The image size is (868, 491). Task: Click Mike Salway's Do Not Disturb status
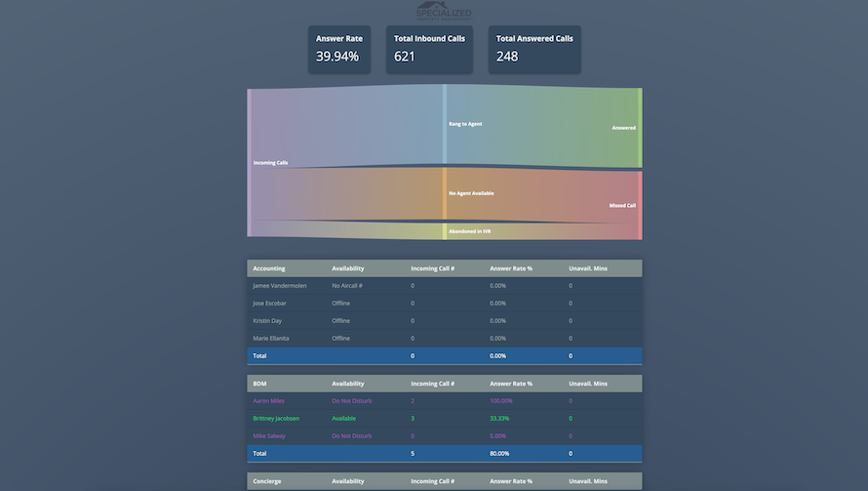[x=352, y=435]
